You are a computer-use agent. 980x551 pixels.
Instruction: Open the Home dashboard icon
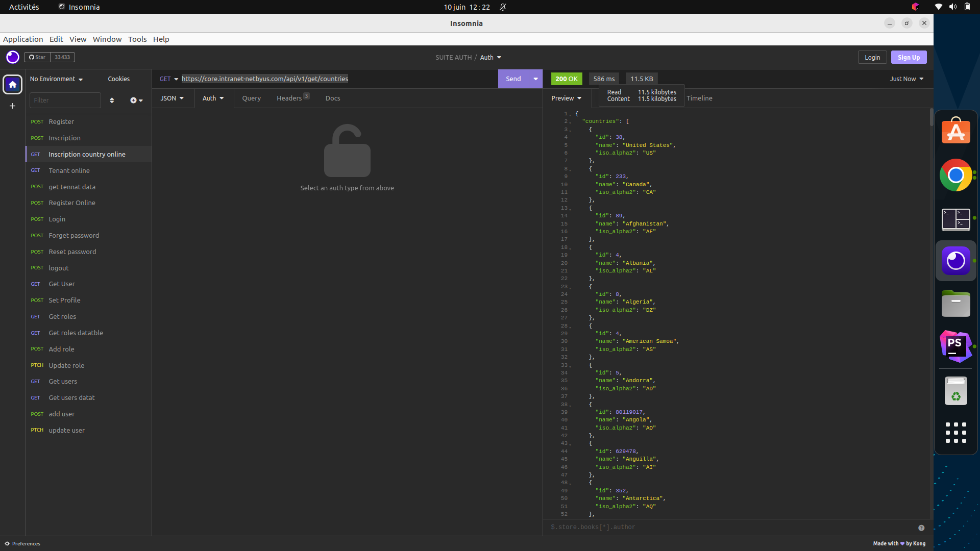(x=13, y=84)
